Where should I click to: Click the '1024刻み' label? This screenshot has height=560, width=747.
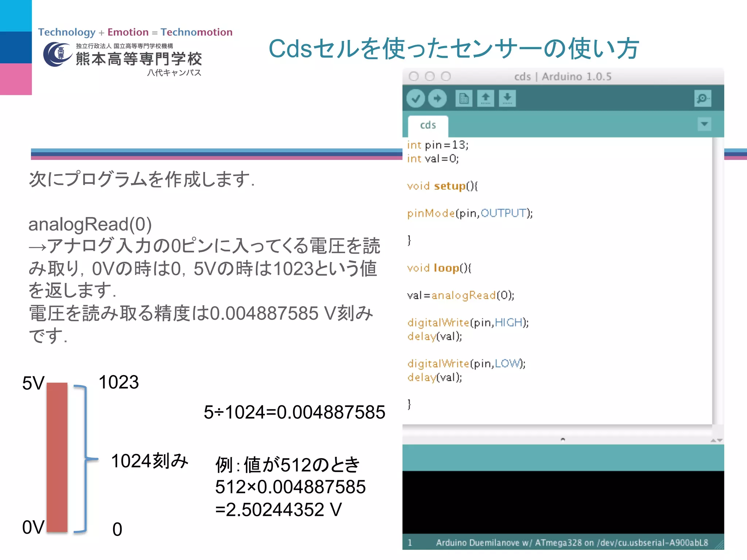click(150, 461)
